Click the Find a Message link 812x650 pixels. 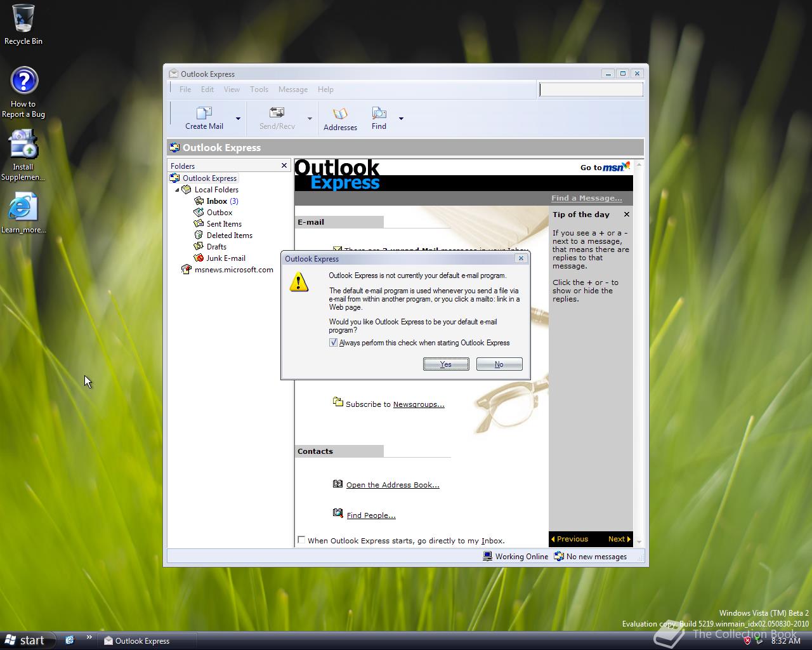[x=586, y=198]
